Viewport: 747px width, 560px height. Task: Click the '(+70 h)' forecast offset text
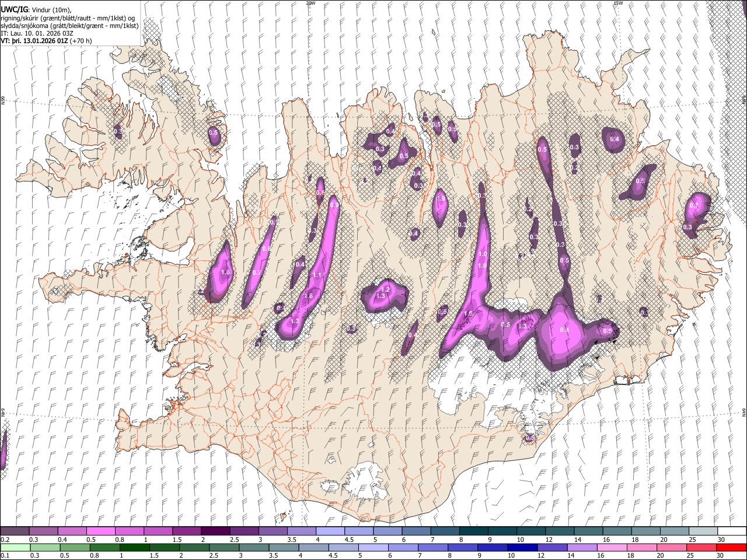coord(81,41)
